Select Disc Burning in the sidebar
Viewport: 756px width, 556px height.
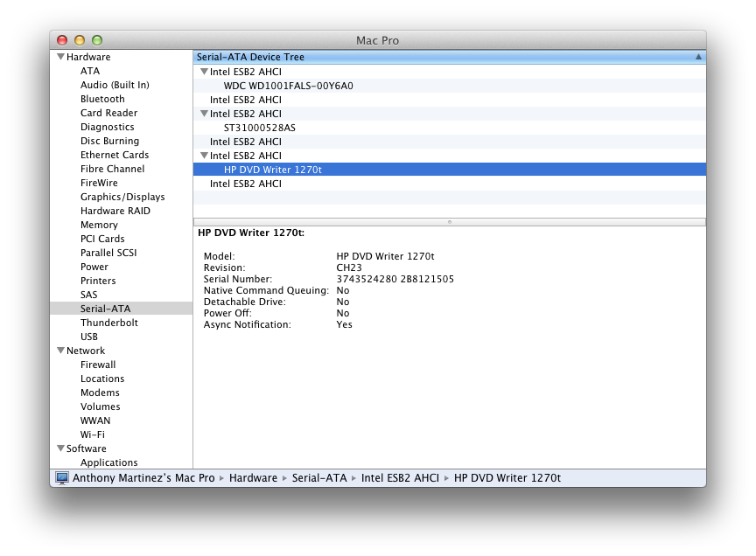[109, 141]
